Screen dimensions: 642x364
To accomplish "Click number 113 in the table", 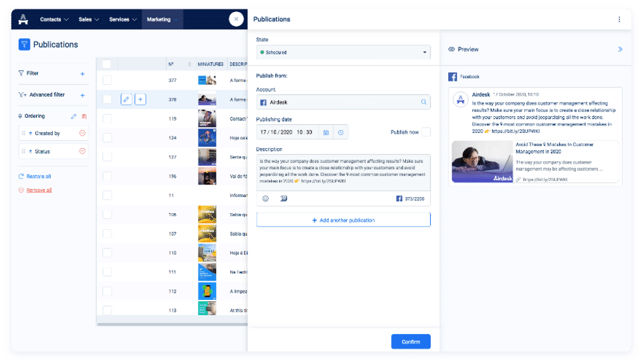I will coord(173,311).
